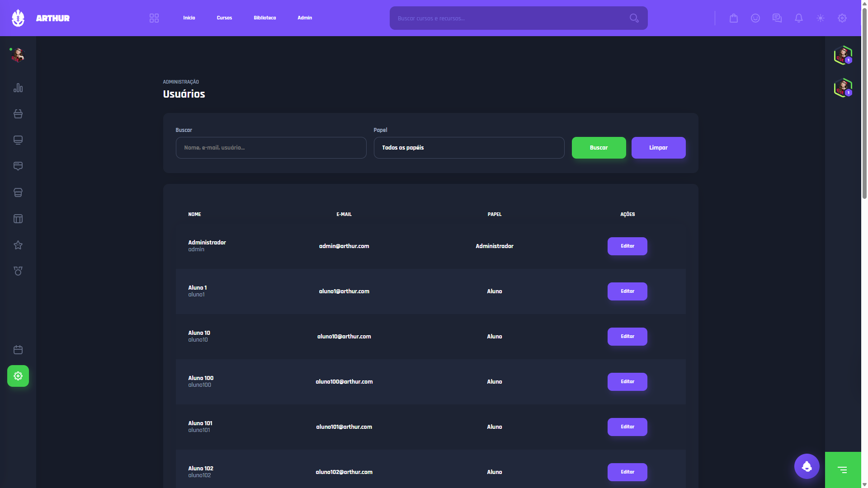This screenshot has width=868, height=488.
Task: Click the E-MAIL column header
Action: pos(344,214)
